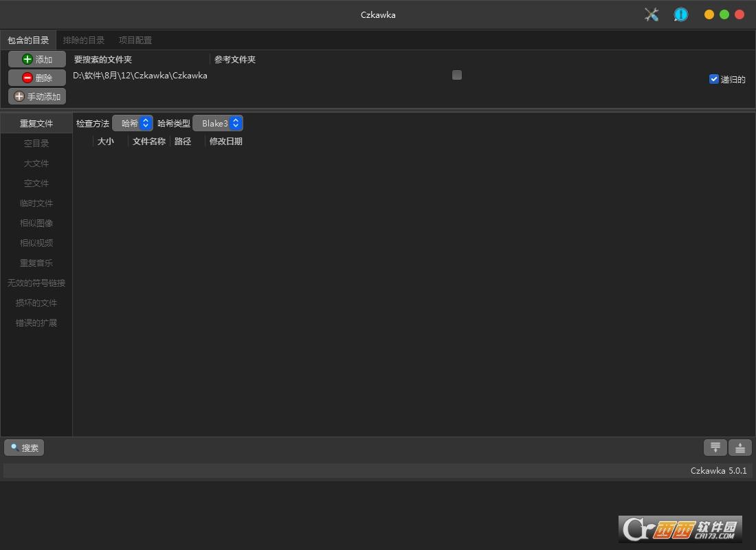756x550 pixels.
Task: Select 大文件 in the sidebar
Action: (36, 164)
